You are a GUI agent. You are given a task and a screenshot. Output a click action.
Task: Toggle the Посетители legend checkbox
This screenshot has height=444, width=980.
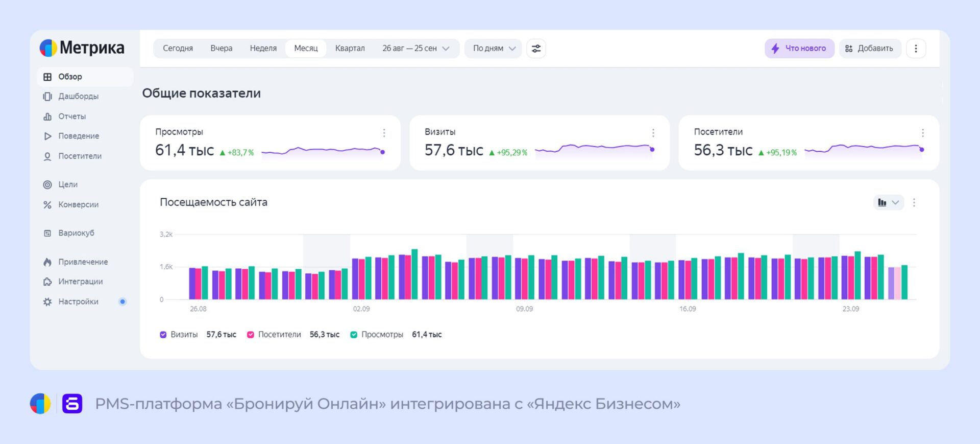coord(251,335)
